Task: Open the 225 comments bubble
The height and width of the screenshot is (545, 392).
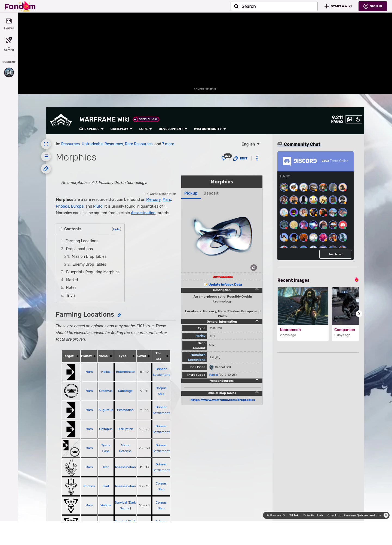Action: pos(226,158)
